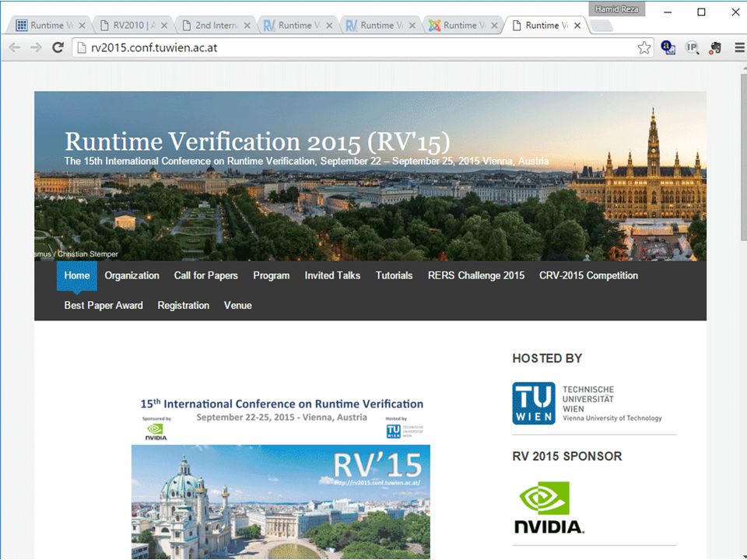Close the RV2010 tab
747x560 pixels.
[164, 26]
